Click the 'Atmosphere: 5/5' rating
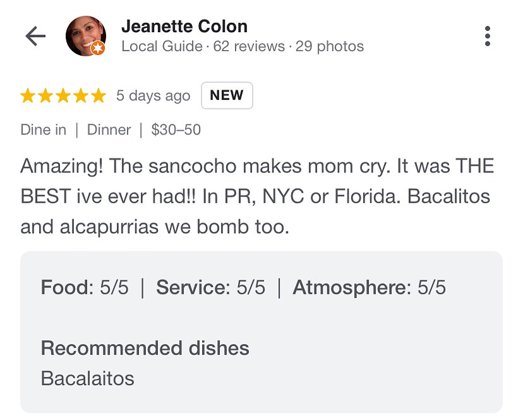The height and width of the screenshot is (420, 523). coord(370,287)
